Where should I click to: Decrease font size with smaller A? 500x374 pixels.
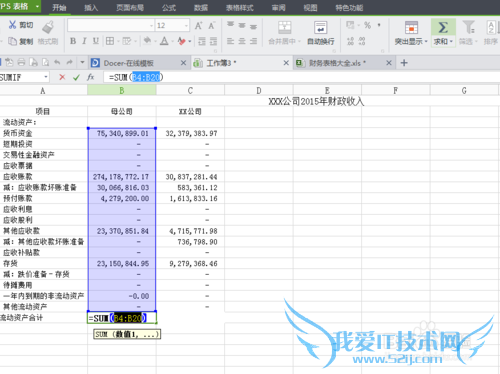[212, 25]
